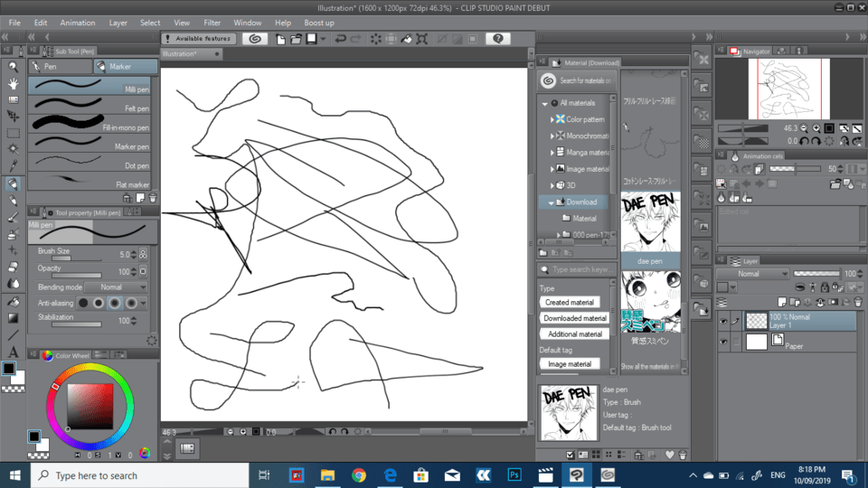
Task: Click the Save icon in command bar
Action: pyautogui.click(x=311, y=39)
